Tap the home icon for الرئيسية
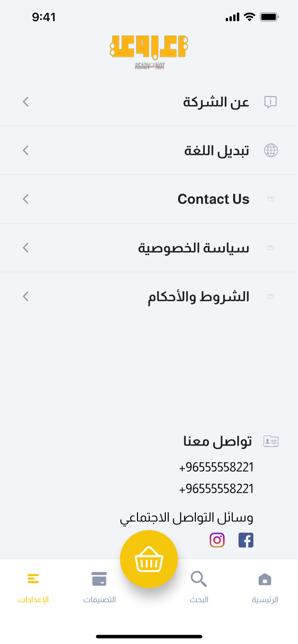Screen dimensions: 298x644 (x=264, y=578)
